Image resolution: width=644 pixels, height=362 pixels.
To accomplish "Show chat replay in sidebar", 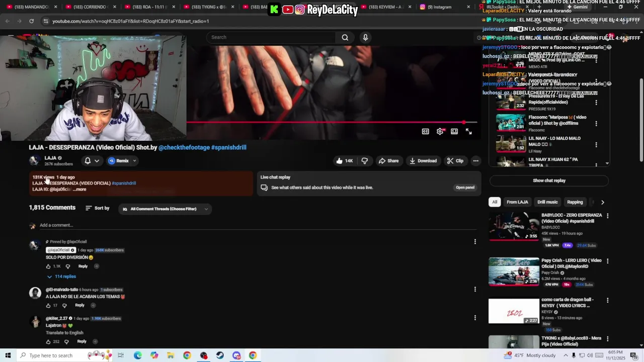I will click(549, 180).
